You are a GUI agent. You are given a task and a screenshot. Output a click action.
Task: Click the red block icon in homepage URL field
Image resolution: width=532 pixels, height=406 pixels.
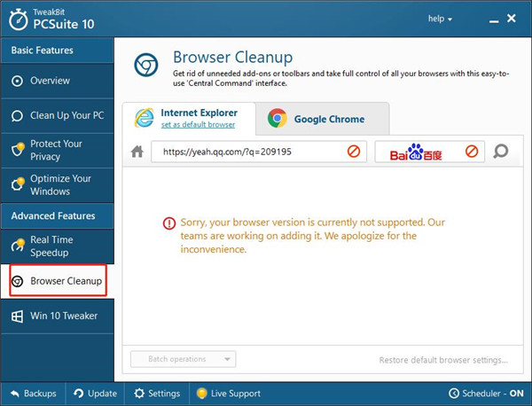[x=354, y=152]
